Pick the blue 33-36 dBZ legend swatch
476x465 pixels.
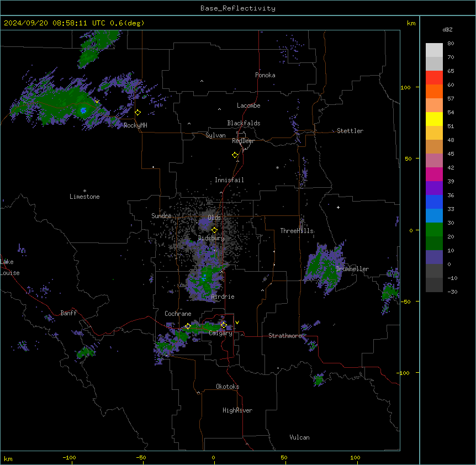[x=434, y=202]
